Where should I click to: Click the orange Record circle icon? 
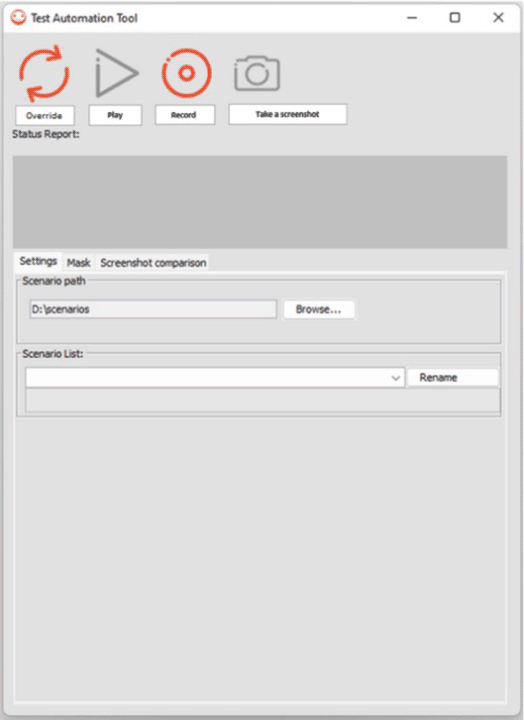click(x=186, y=73)
